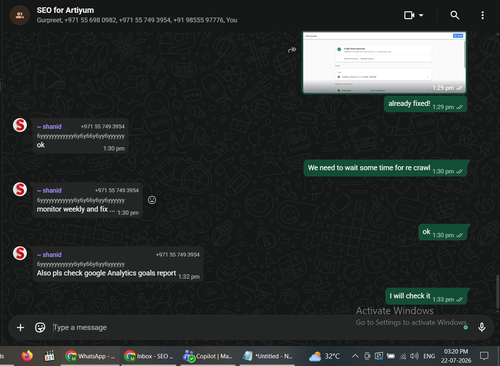Screen dimensions: 500x366
Task: Open the volume control in the tray
Action: coord(414,356)
